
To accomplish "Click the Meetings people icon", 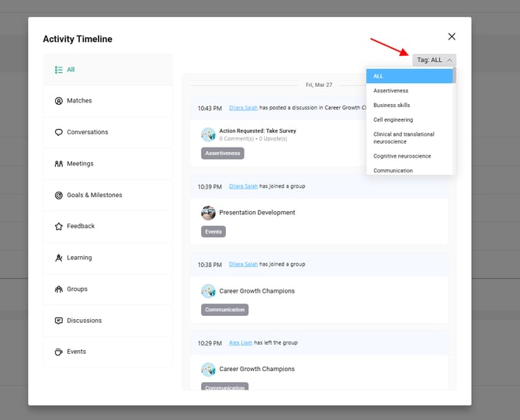I will [58, 164].
